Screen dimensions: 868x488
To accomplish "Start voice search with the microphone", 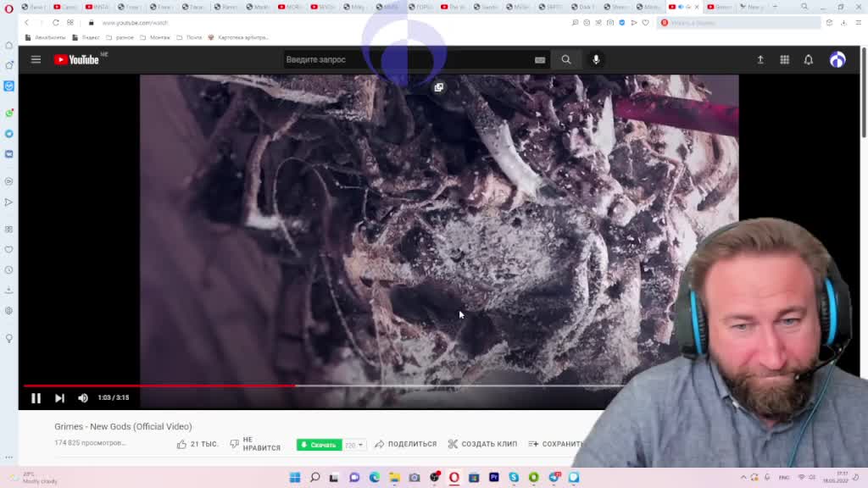I will [x=596, y=60].
